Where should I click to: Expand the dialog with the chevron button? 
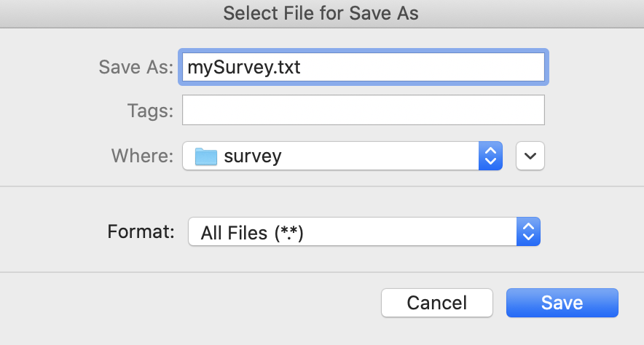(530, 156)
